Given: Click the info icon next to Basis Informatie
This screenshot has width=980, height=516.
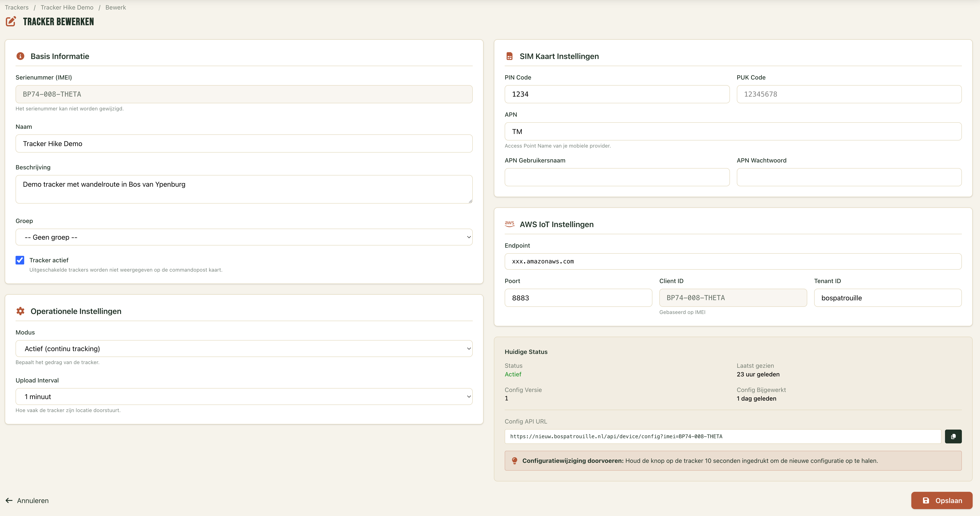Looking at the screenshot, I should tap(21, 56).
